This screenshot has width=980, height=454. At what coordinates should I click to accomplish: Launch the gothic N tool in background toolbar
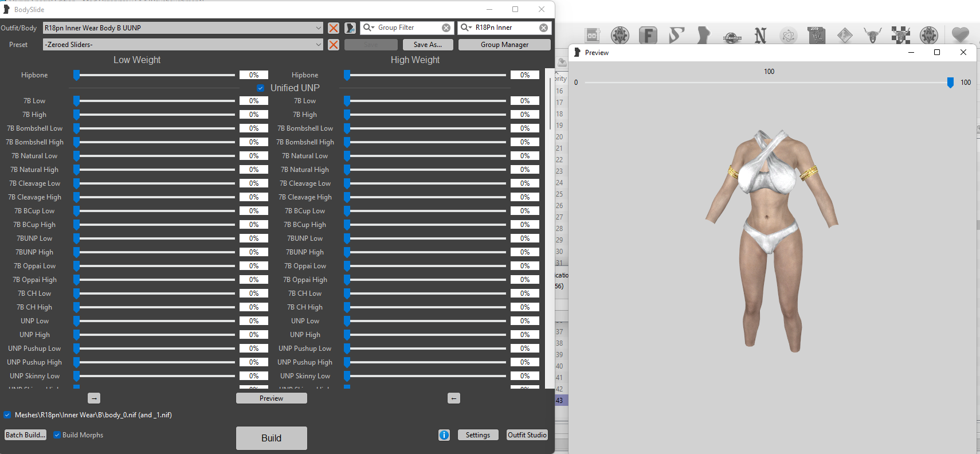(761, 36)
